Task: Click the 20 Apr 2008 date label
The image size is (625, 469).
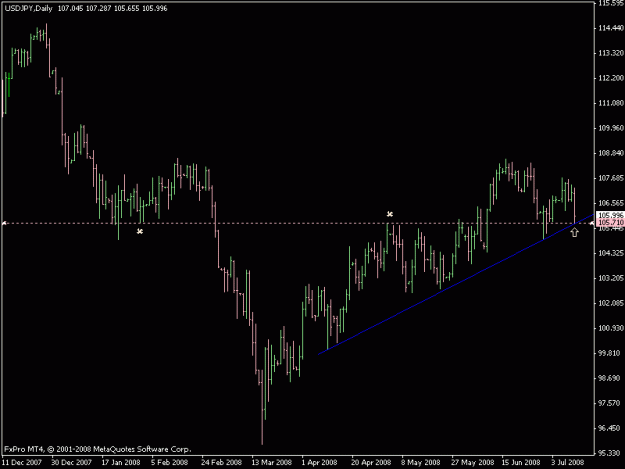Action: pyautogui.click(x=371, y=463)
